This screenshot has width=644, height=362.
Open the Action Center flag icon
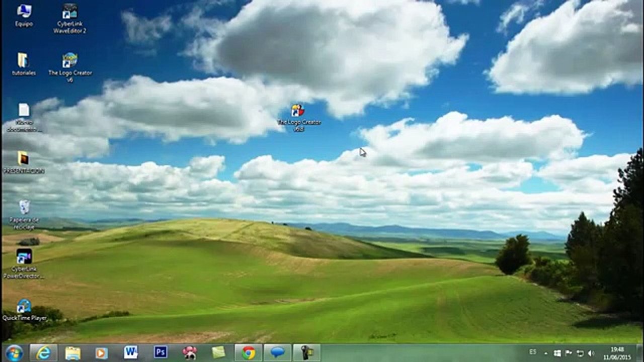click(569, 353)
